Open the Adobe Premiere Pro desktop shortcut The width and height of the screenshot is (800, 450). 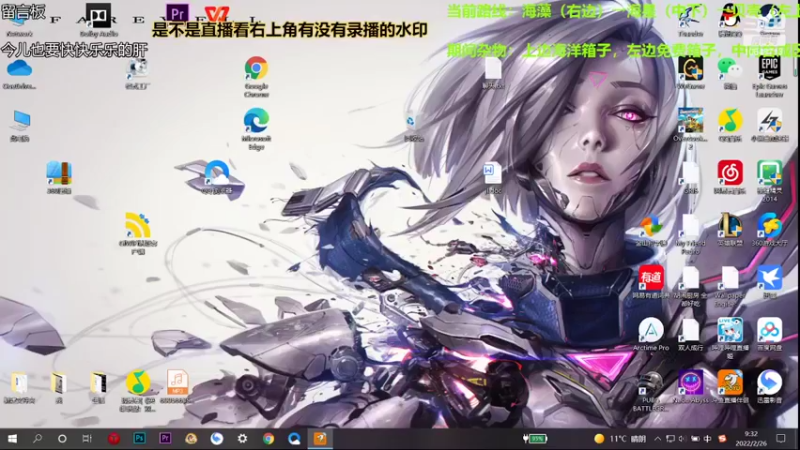click(x=177, y=13)
